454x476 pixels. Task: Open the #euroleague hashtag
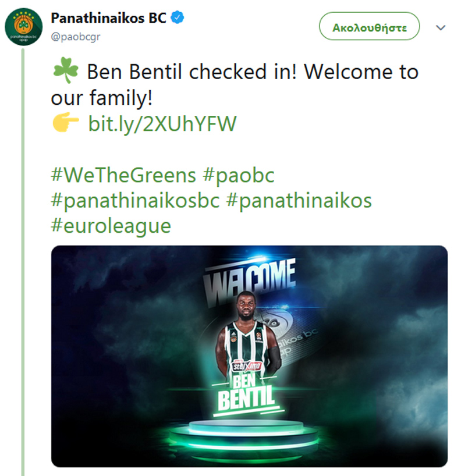[x=111, y=226]
